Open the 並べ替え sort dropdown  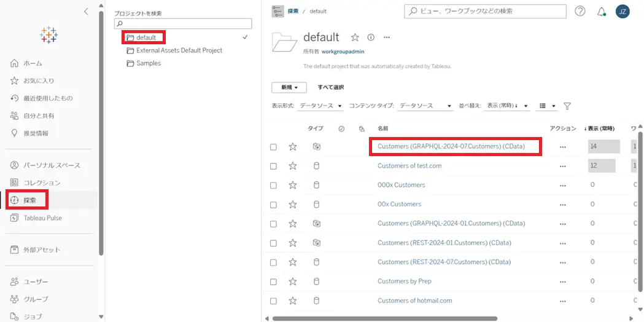click(x=507, y=106)
